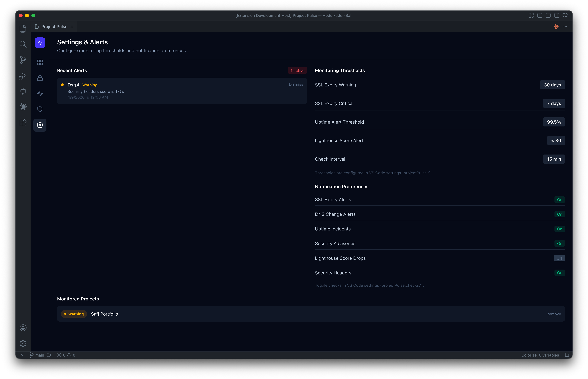Select the Source Control icon

click(x=23, y=60)
